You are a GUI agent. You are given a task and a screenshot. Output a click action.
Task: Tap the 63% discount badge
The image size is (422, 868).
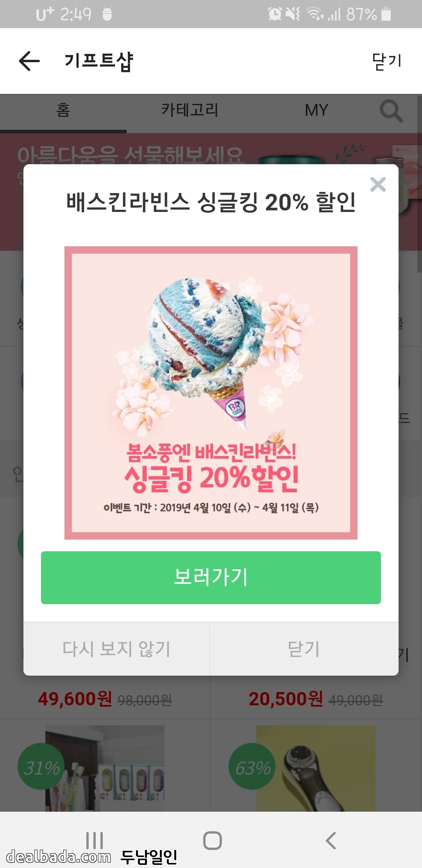pyautogui.click(x=252, y=767)
